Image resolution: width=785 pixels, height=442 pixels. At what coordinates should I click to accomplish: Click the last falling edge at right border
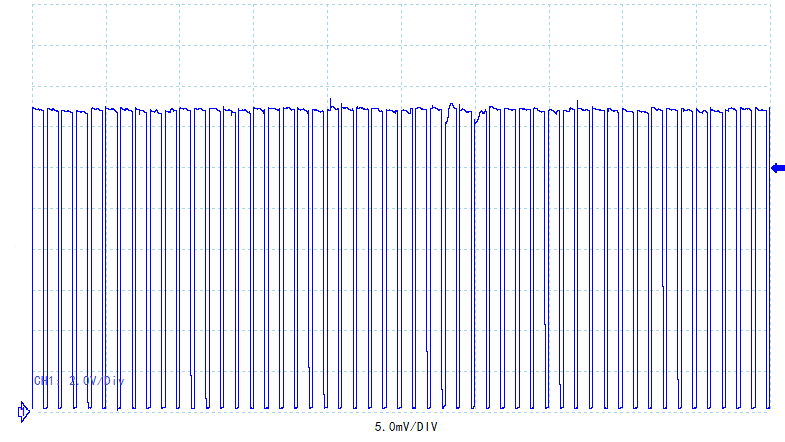770,250
